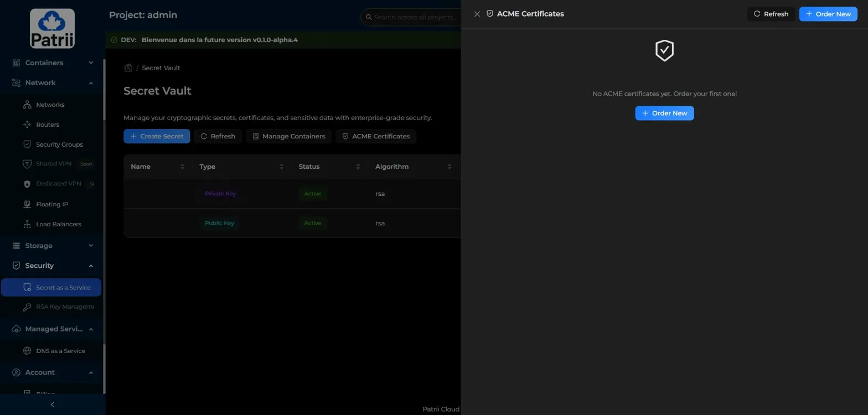Viewport: 868px width, 415px height.
Task: Click the Dedicated VPN shield icon
Action: [x=27, y=184]
